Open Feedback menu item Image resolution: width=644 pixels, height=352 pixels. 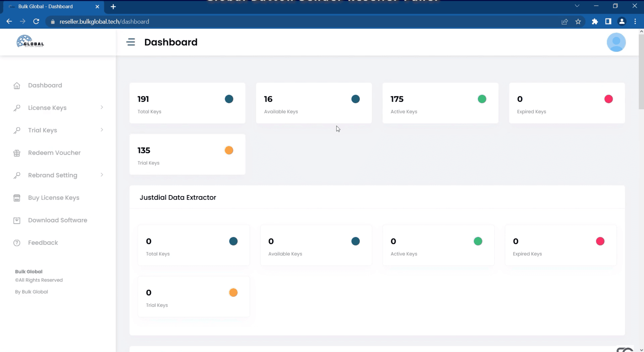pos(43,242)
